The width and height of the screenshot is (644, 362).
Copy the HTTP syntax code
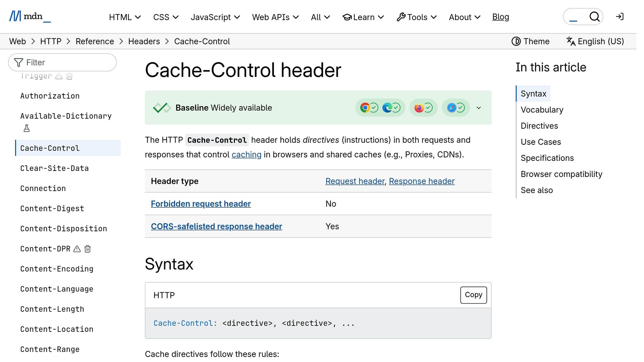pos(473,295)
